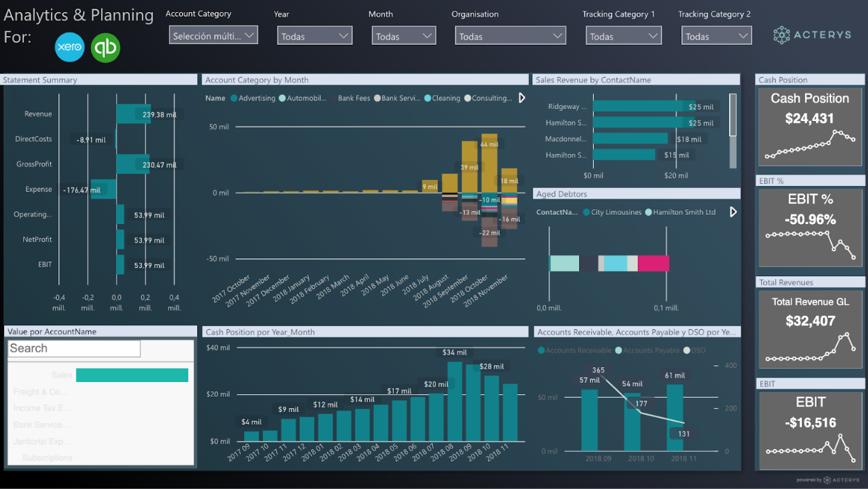The width and height of the screenshot is (868, 489).
Task: Click the City Limousines legend marker
Action: click(x=586, y=213)
